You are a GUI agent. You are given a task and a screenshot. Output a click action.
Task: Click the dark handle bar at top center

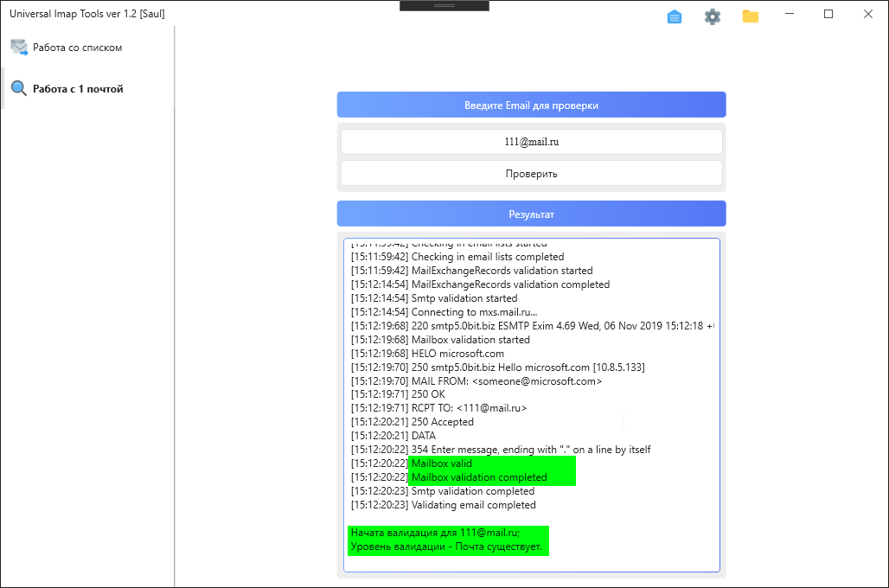coord(444,5)
